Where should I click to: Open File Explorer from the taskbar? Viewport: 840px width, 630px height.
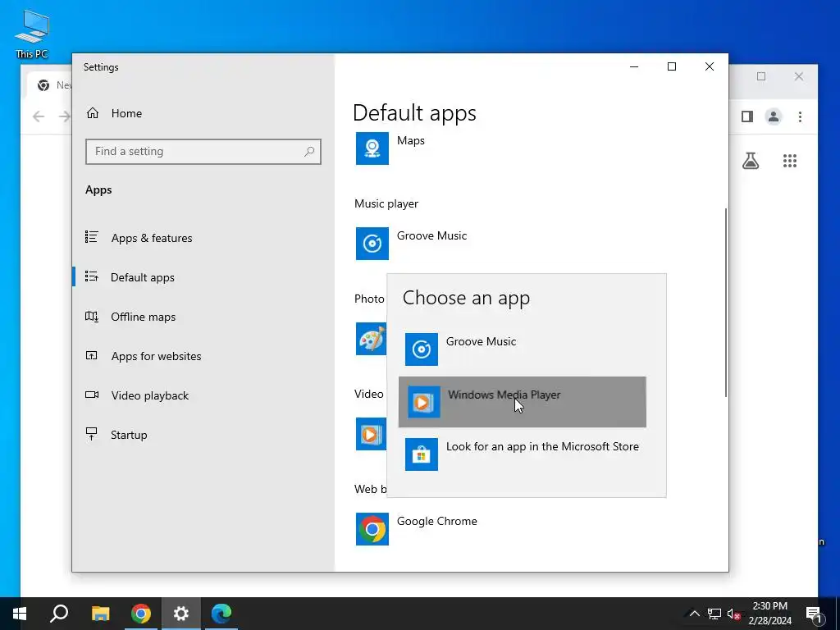(100, 614)
